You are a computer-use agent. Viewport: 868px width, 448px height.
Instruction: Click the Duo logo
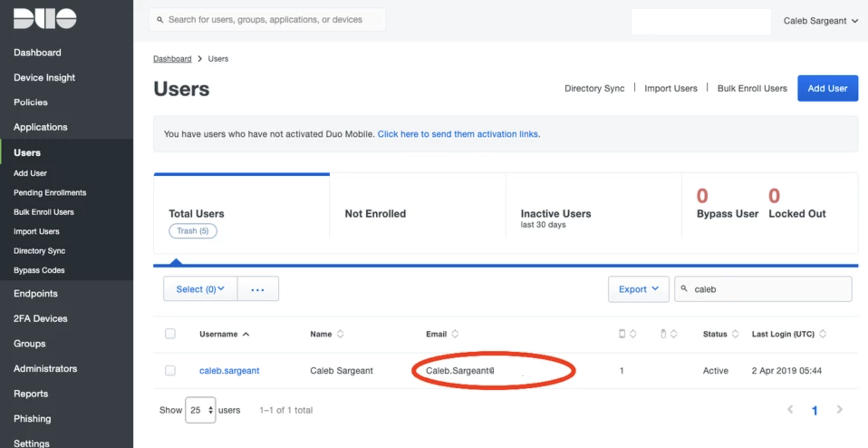(x=45, y=18)
